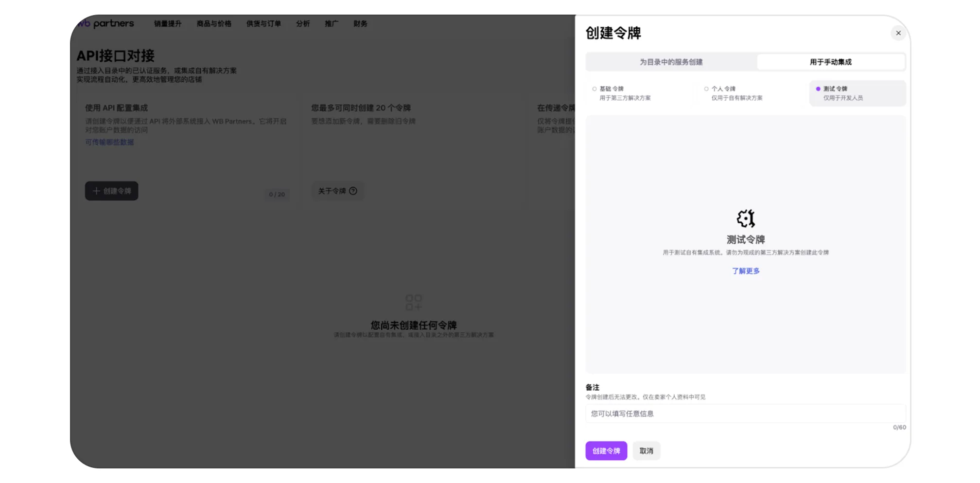The width and height of the screenshot is (980, 483).
Task: Switch to the 为目录中的服务创建 tab
Action: 671,62
